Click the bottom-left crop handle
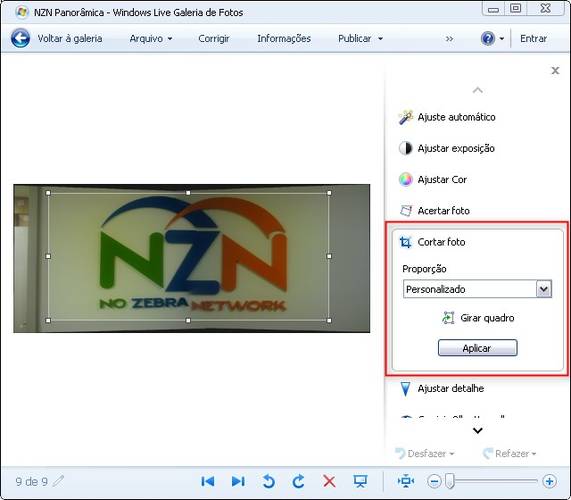Image resolution: width=571 pixels, height=500 pixels. pos(48,320)
